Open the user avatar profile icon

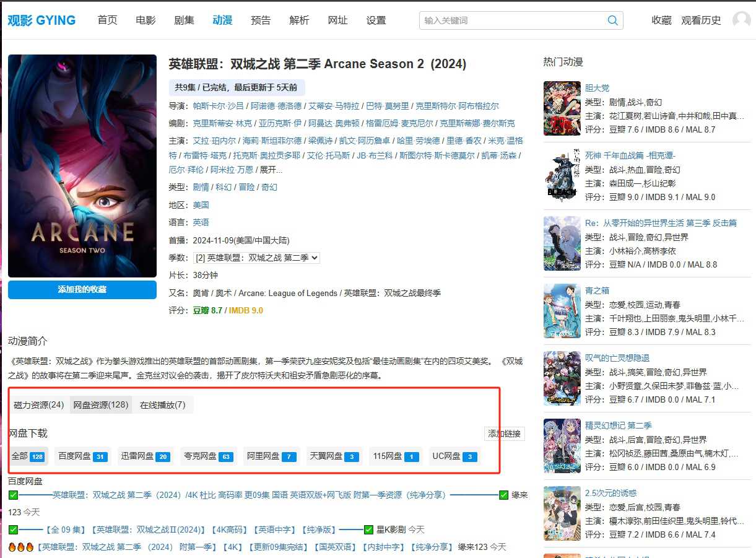point(741,20)
